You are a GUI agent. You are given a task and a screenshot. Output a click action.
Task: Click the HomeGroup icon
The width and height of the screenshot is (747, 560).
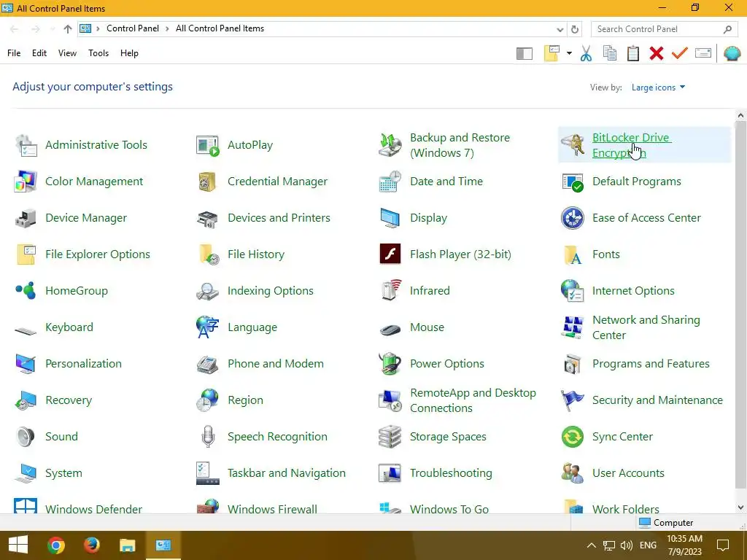[26, 290]
